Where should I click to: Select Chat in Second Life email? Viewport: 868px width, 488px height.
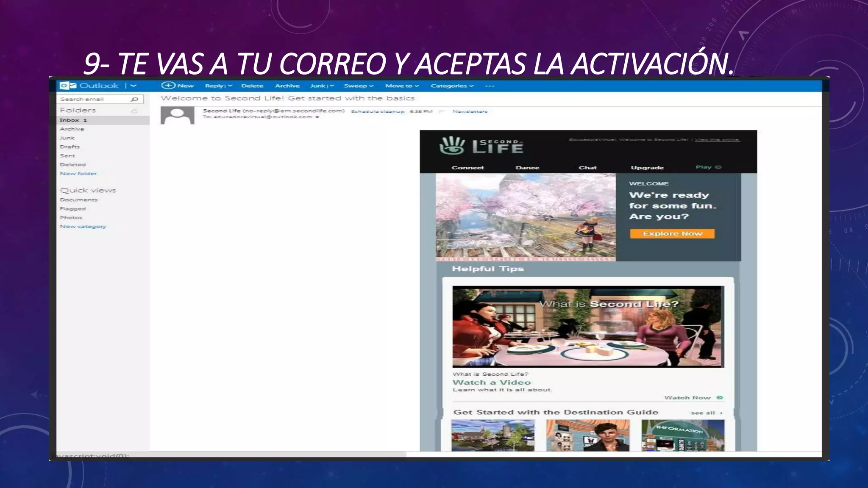pyautogui.click(x=588, y=168)
